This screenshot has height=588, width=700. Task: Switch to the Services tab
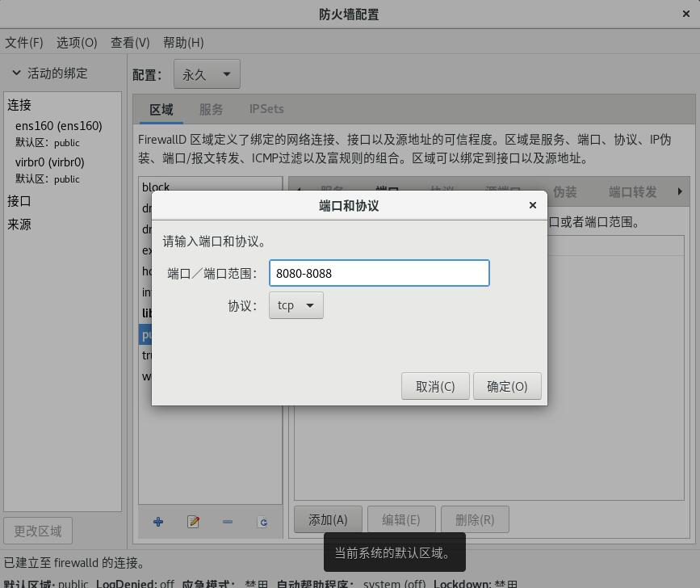pyautogui.click(x=211, y=109)
